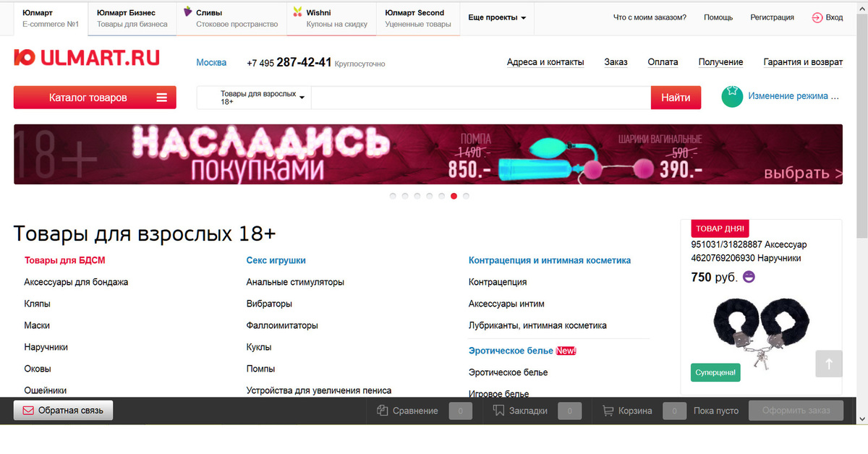The width and height of the screenshot is (868, 454).
Task: Click the ULMART.RU logo
Action: pos(87,59)
